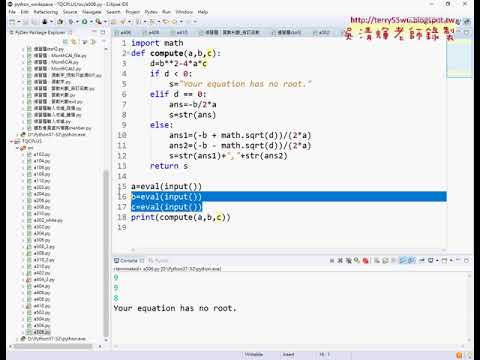
Task: Open the Refactoring menu
Action: 46,12
